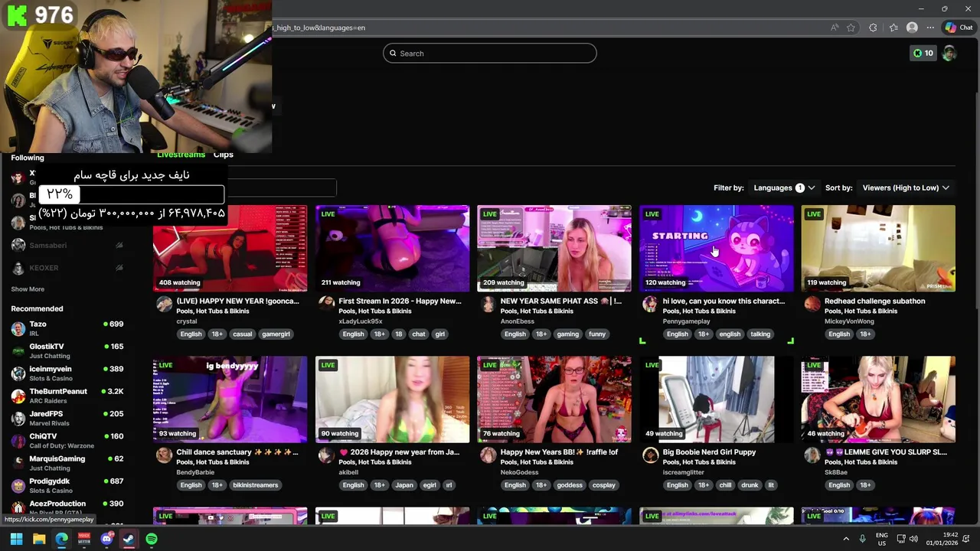Select the 'talking' tag
Screen dimensions: 980x551
760,334
